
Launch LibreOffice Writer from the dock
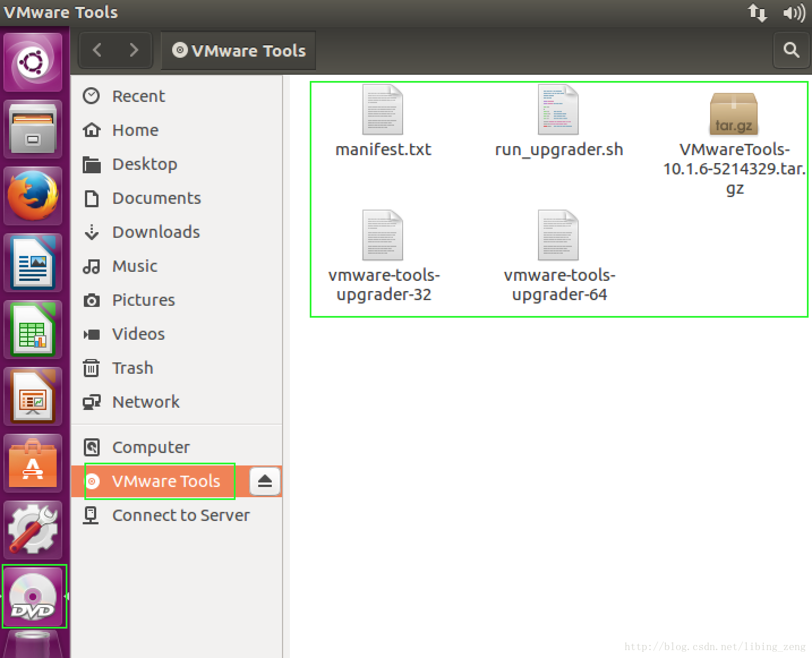coord(33,263)
